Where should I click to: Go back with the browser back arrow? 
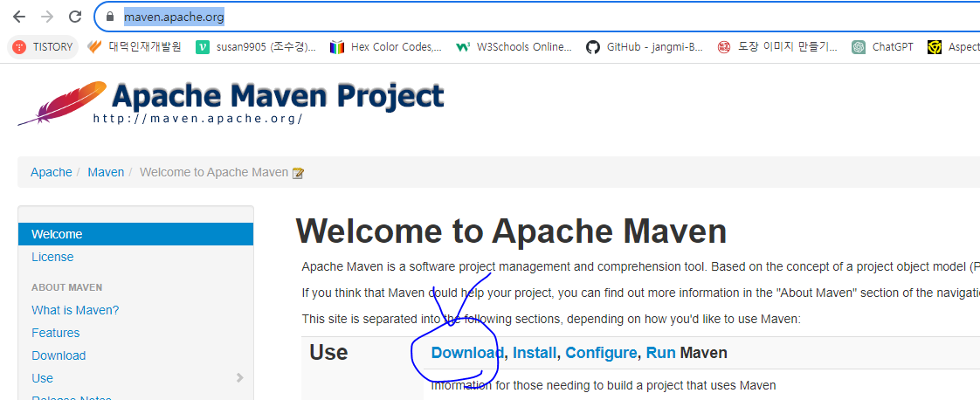coord(18,17)
